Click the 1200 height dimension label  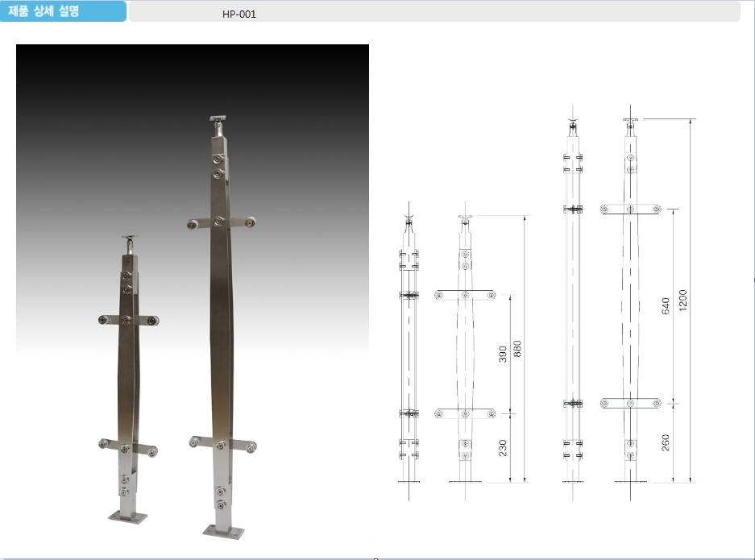coord(684,301)
